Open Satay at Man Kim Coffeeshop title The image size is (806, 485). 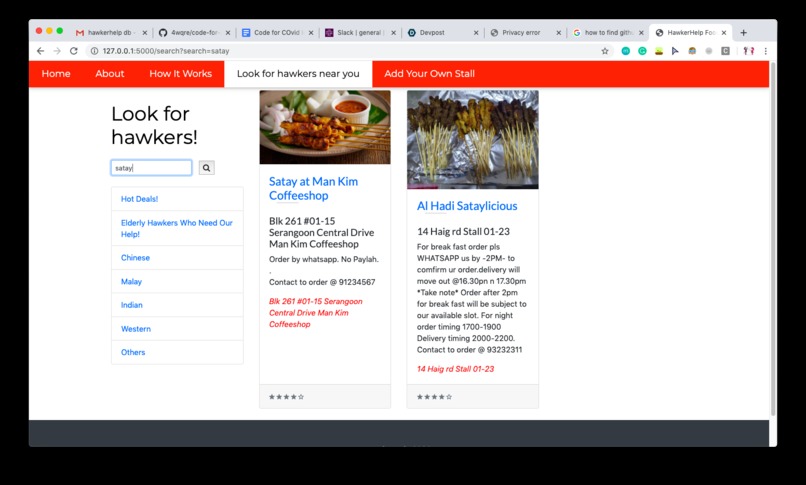(x=313, y=188)
